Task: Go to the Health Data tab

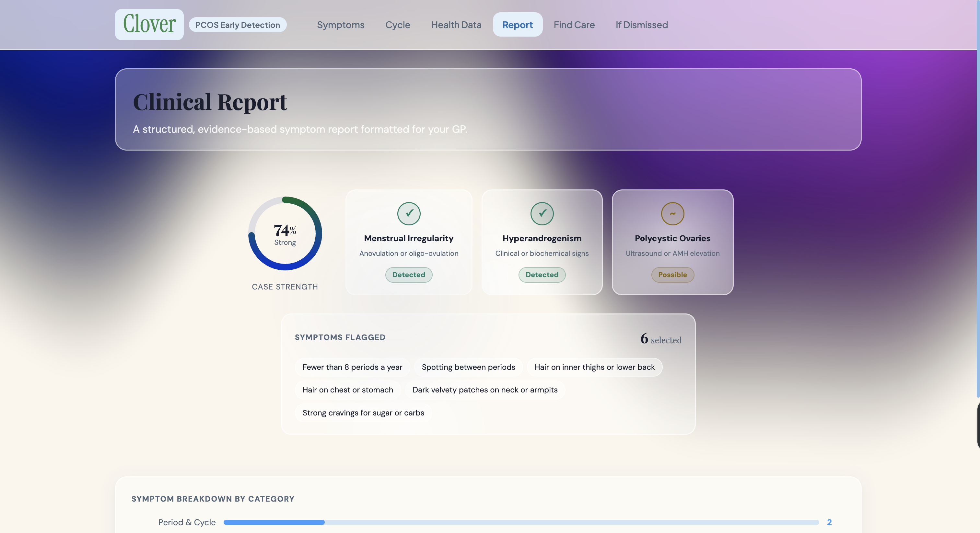Action: [456, 25]
